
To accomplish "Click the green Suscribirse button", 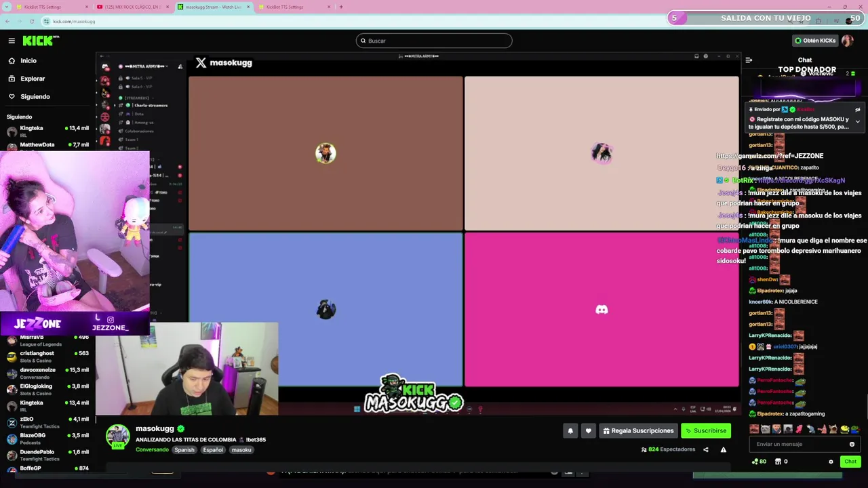I will click(x=706, y=431).
